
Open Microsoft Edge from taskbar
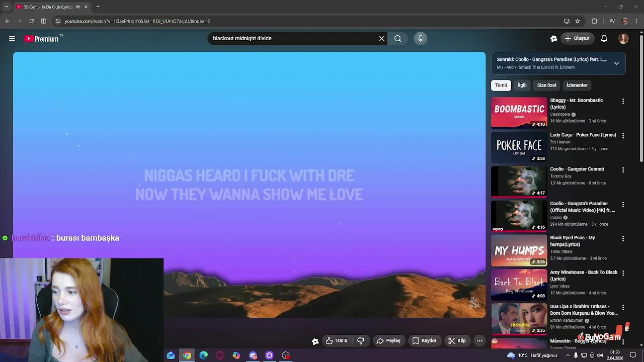pyautogui.click(x=203, y=355)
